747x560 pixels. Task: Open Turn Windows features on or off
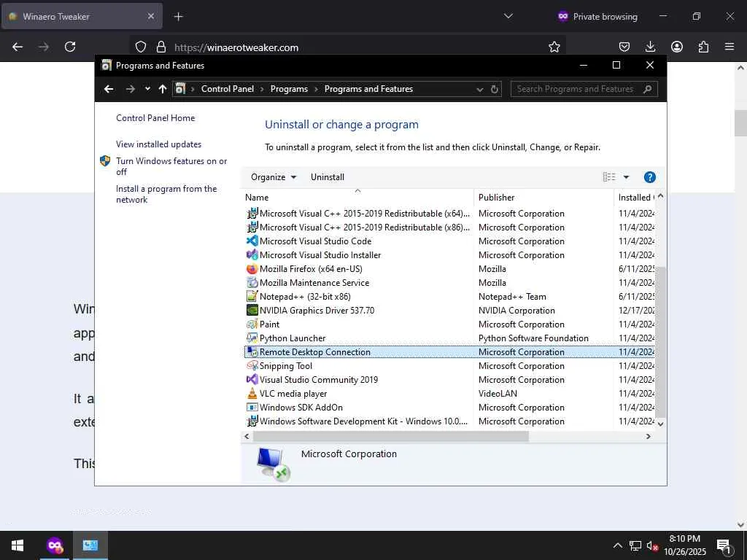tap(171, 166)
